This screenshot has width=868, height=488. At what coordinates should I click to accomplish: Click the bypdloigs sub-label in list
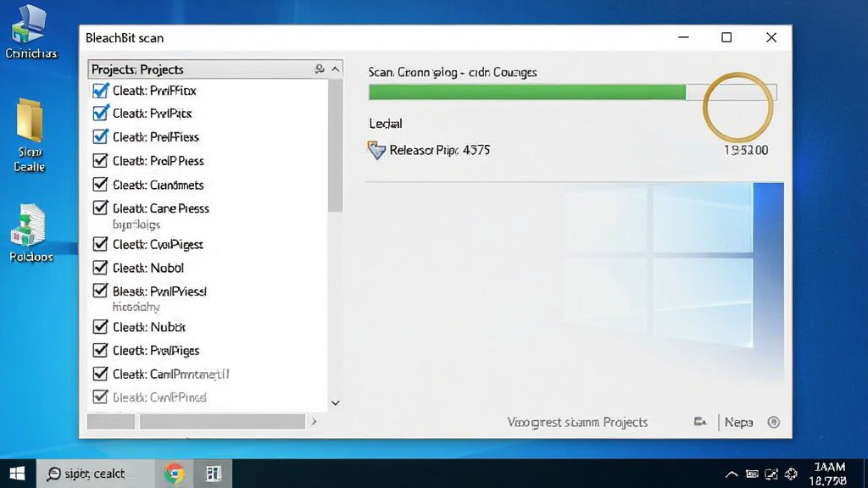click(136, 225)
